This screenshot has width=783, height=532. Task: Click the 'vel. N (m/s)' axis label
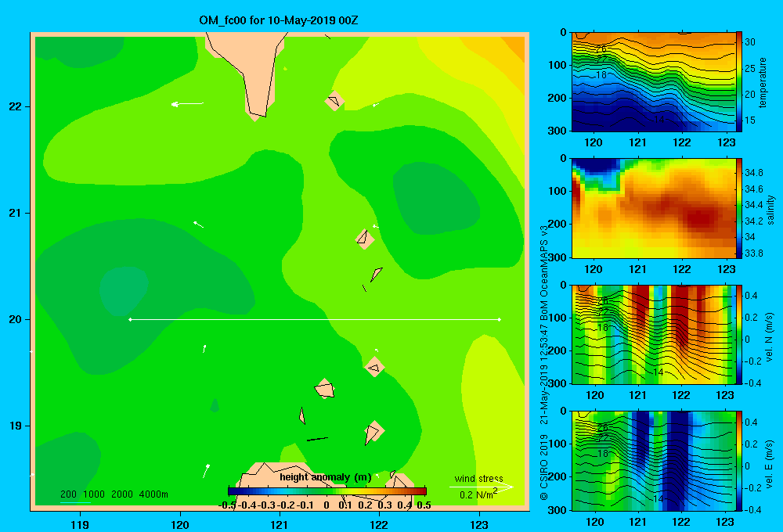point(769,337)
